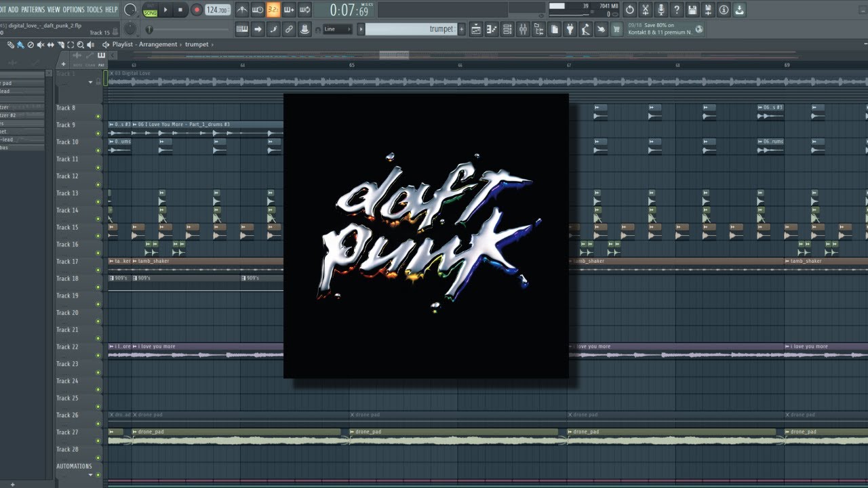Adjust the master pitch knob
868x488 pixels.
click(130, 28)
